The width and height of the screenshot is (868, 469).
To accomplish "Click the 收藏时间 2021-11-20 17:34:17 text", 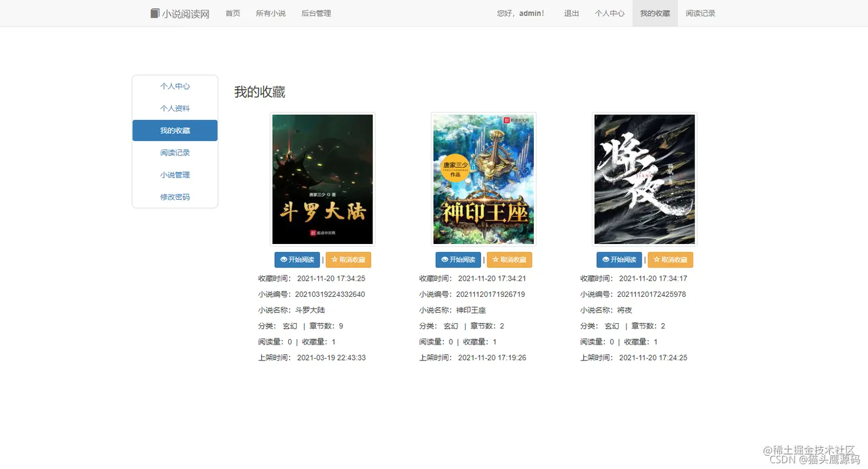I will tap(634, 278).
